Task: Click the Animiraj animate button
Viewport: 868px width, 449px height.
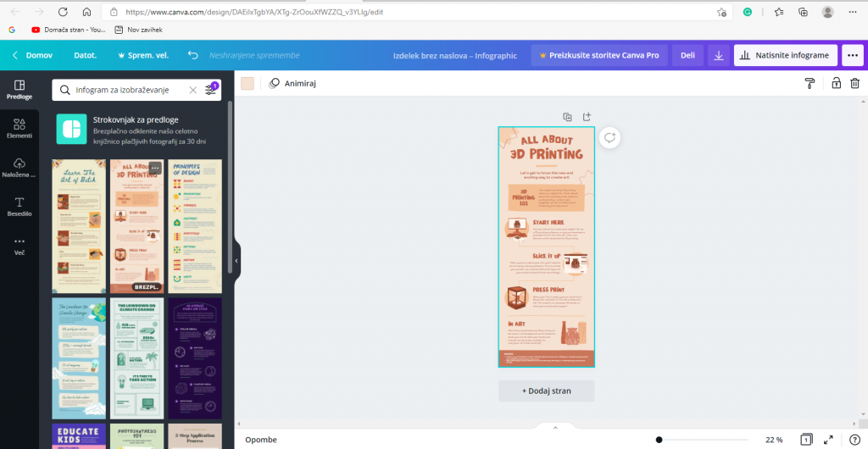Action: tap(292, 84)
